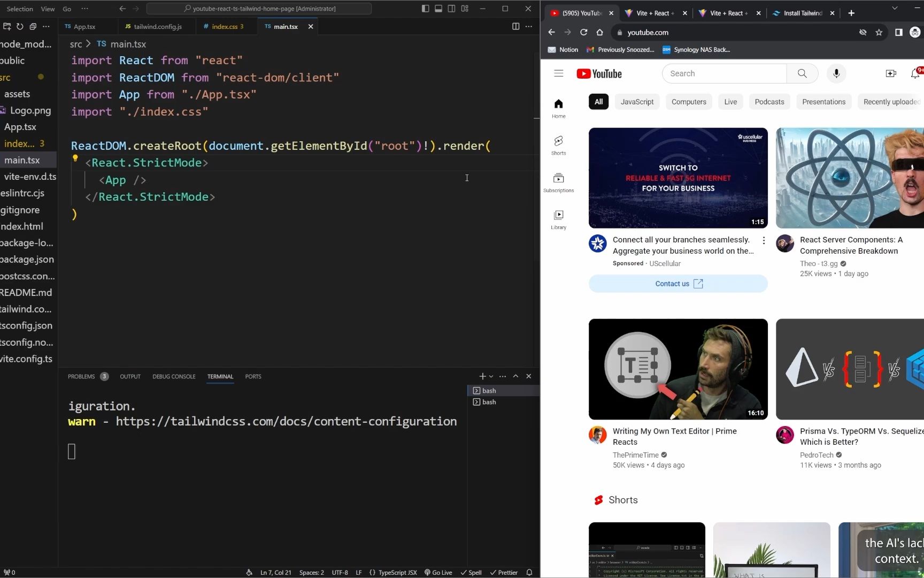
Task: Open new Chrome tab
Action: tap(851, 13)
